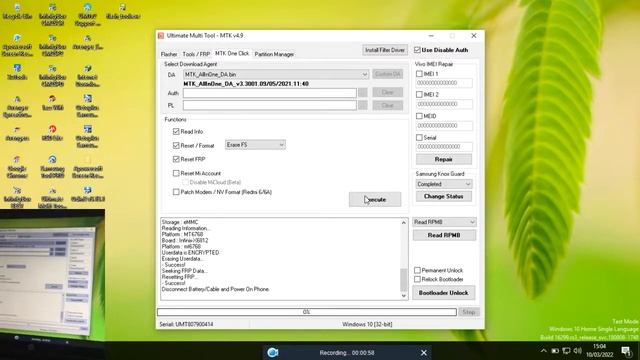Click the 'Serial: UMT807900414' status text
640x360 pixels.
click(x=186, y=324)
